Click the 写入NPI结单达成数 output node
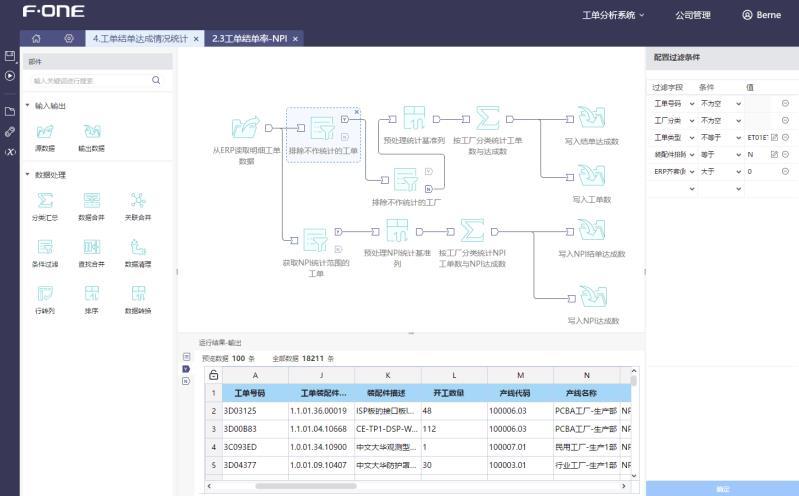This screenshot has width=799, height=496. (x=592, y=230)
